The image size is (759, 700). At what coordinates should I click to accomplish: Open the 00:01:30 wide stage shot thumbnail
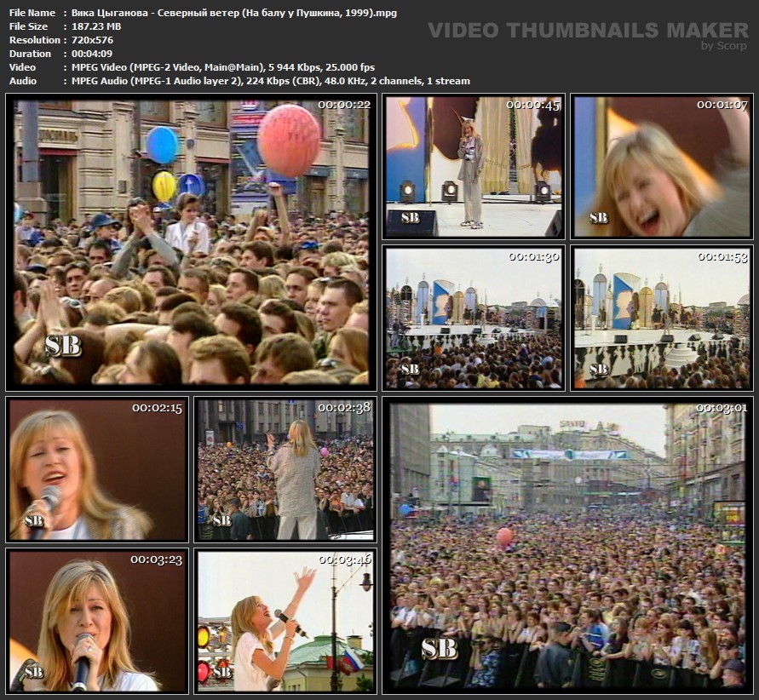[473, 317]
